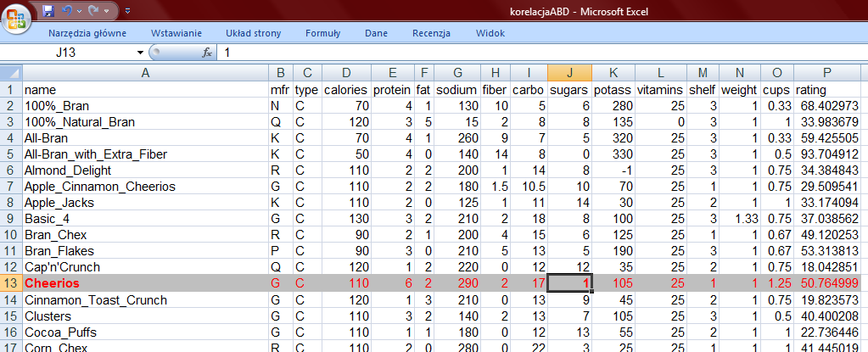Open the Undo history dropdown arrow
The width and height of the screenshot is (868, 352).
(x=79, y=11)
